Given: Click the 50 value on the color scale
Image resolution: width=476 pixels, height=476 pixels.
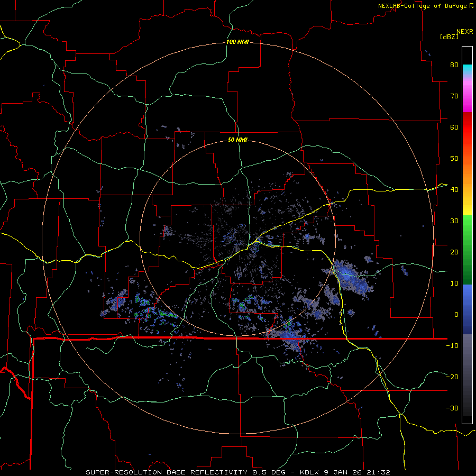Looking at the screenshot, I should click(x=454, y=159).
